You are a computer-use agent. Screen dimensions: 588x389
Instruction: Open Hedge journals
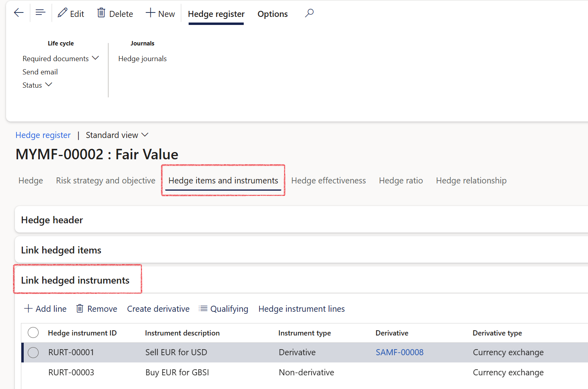[x=142, y=59]
